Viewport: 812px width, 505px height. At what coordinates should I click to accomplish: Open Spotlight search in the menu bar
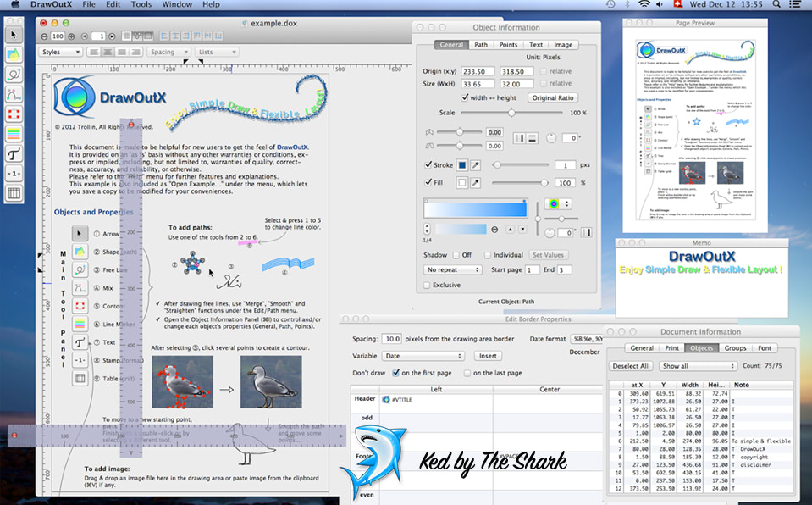(x=776, y=4)
